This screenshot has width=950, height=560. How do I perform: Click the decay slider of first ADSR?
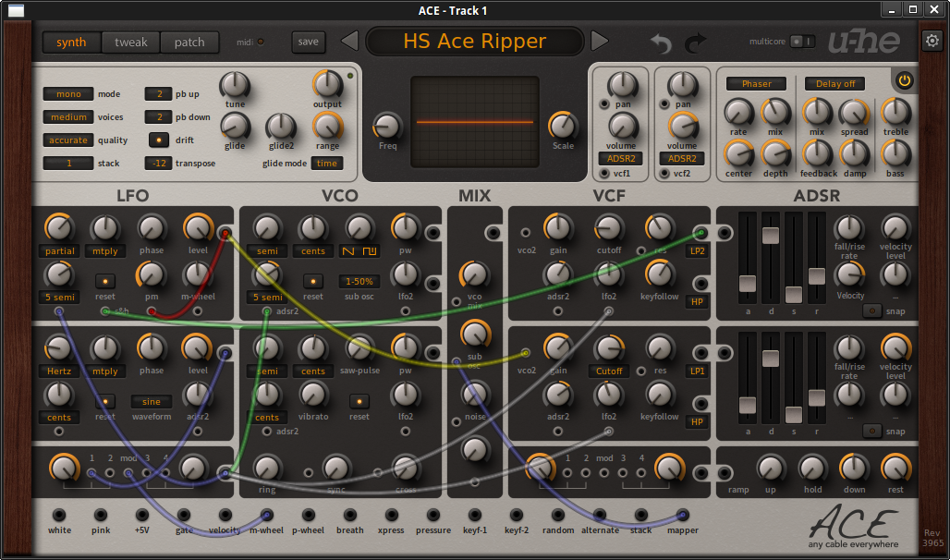click(x=771, y=235)
